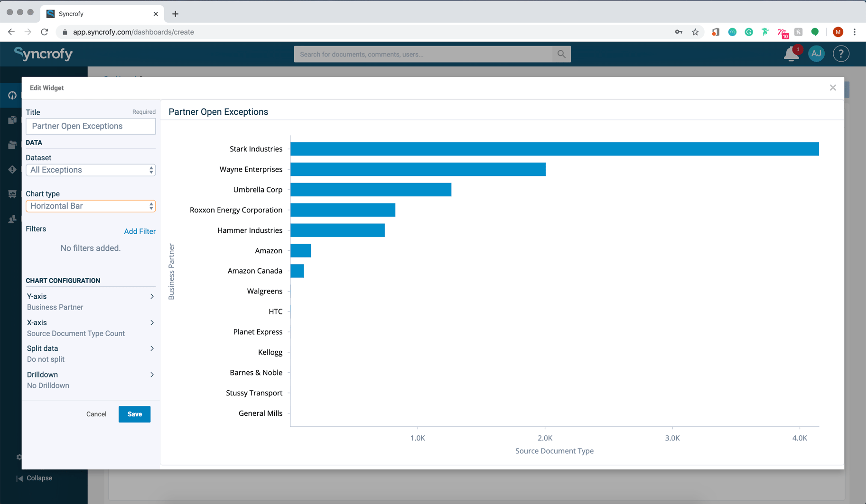
Task: Switch to the Syncrofy browser tab
Action: click(x=95, y=14)
